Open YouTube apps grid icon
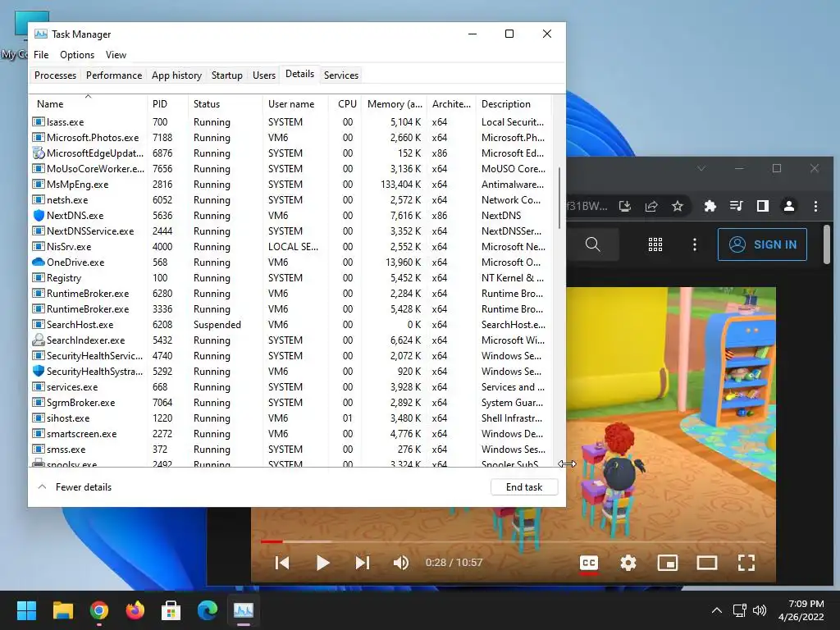Viewport: 840px width, 630px height. click(x=655, y=244)
